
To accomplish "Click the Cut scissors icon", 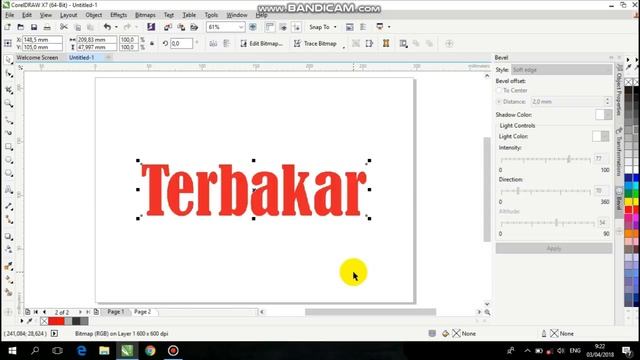I will pos(64,27).
